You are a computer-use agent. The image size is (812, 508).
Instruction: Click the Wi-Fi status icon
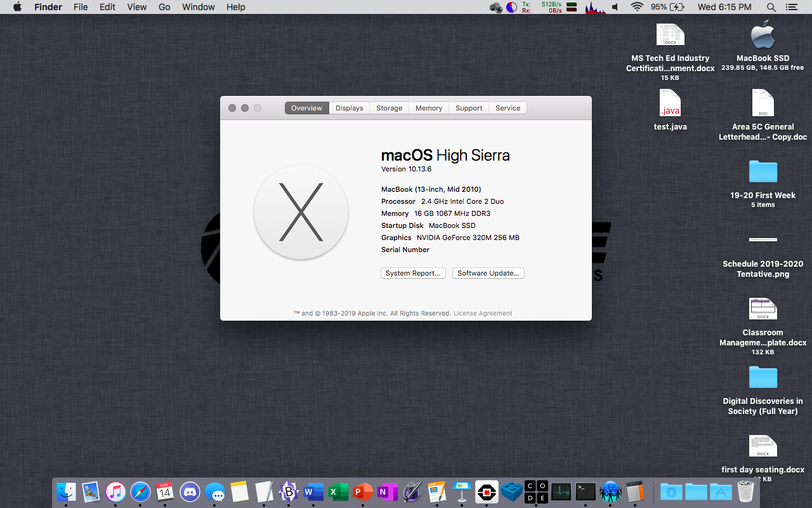click(637, 7)
